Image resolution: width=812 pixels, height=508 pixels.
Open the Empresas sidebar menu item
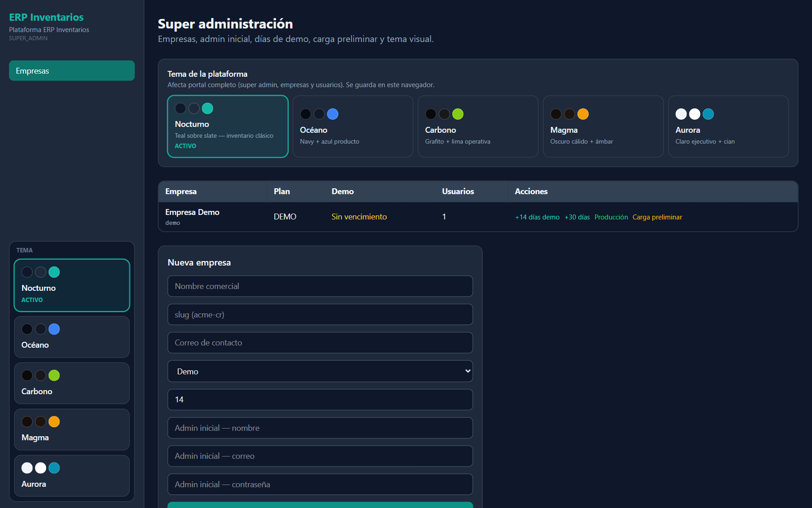tap(72, 70)
